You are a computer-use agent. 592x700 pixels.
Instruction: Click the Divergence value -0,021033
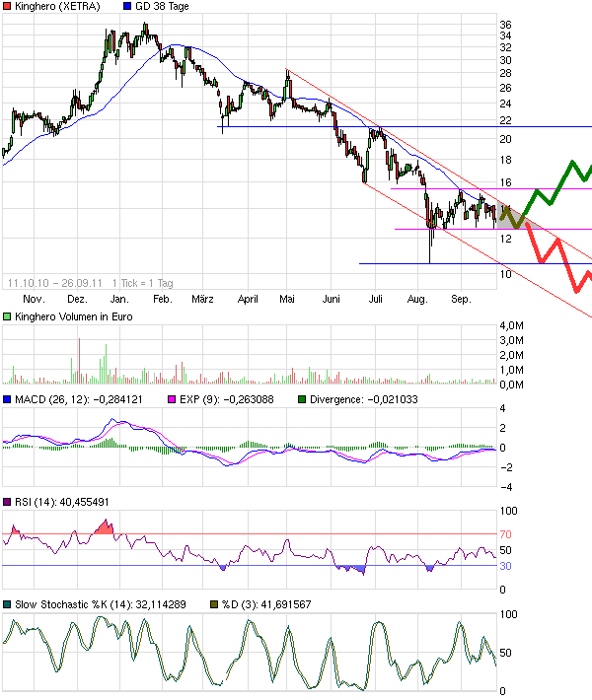[393, 399]
